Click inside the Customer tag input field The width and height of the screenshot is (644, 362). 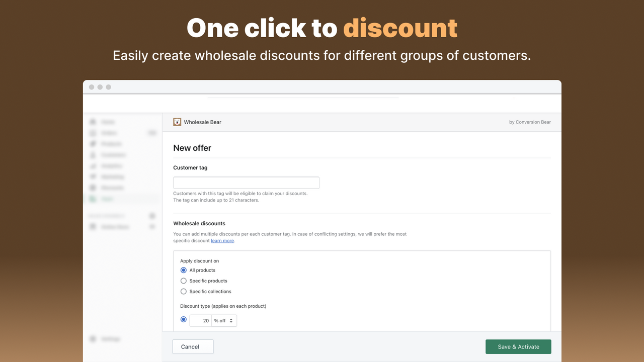coord(246,182)
